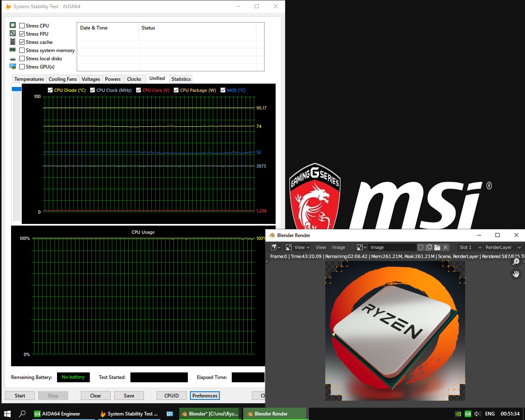Click the render status text starting with Frame:0

pyautogui.click(x=397, y=256)
